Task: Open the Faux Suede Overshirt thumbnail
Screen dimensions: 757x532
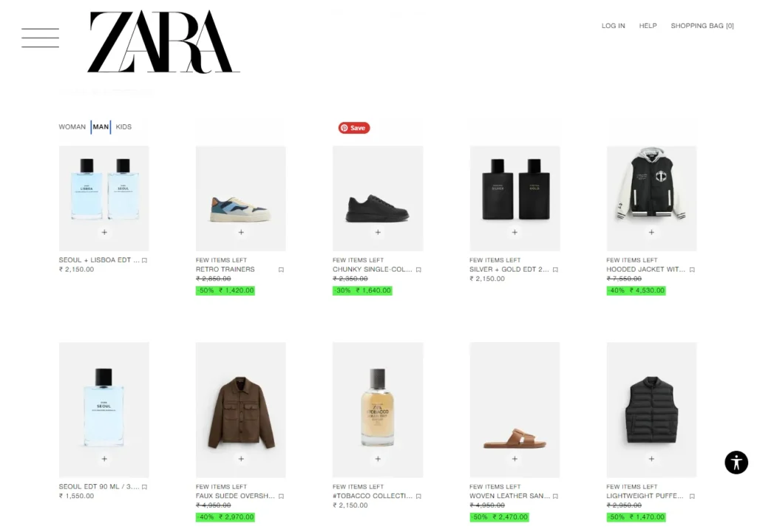Action: (241, 410)
